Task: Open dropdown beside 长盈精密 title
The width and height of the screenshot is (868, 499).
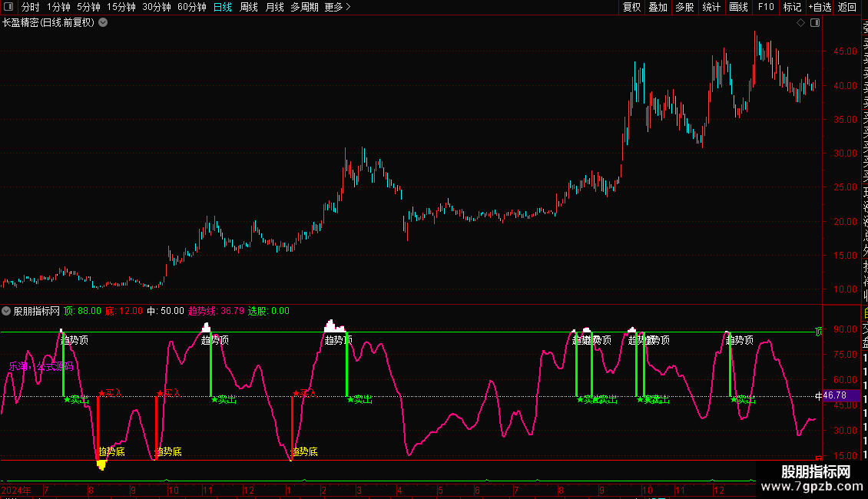Action: click(103, 23)
